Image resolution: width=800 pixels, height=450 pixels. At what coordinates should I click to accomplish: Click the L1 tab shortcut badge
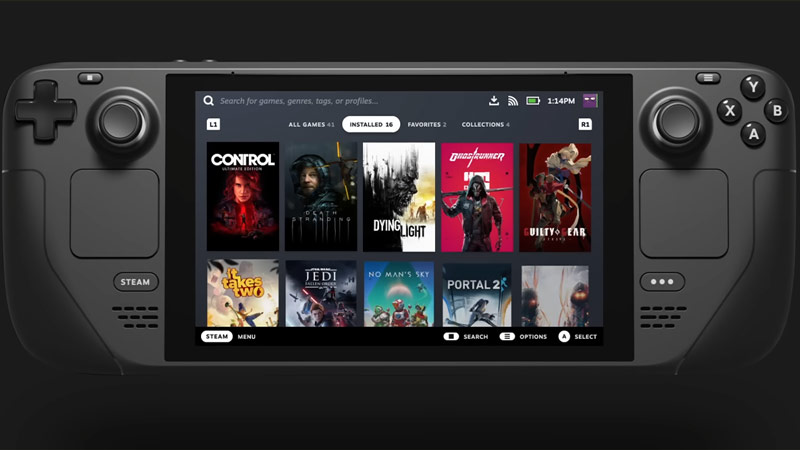pyautogui.click(x=213, y=124)
